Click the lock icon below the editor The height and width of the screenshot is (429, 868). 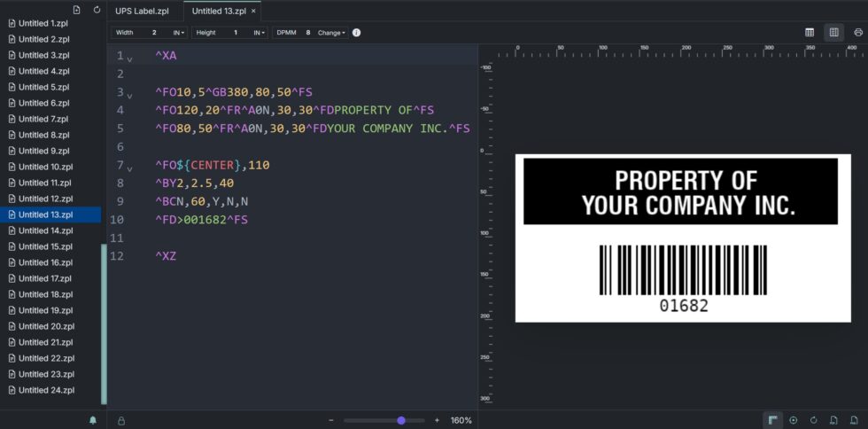[120, 420]
